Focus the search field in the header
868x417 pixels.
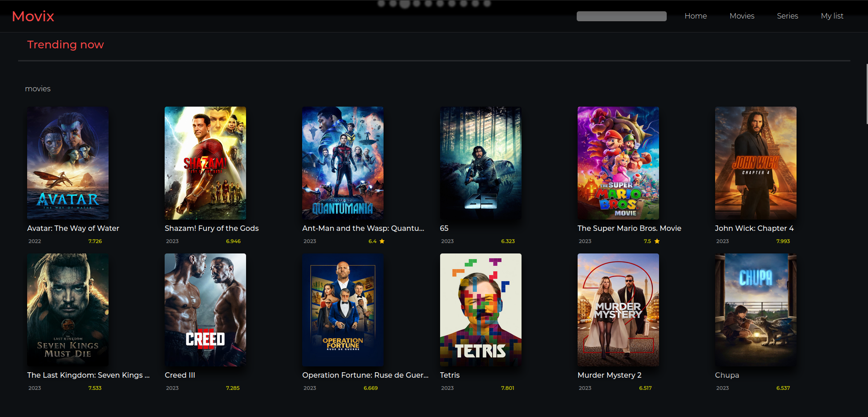click(621, 16)
